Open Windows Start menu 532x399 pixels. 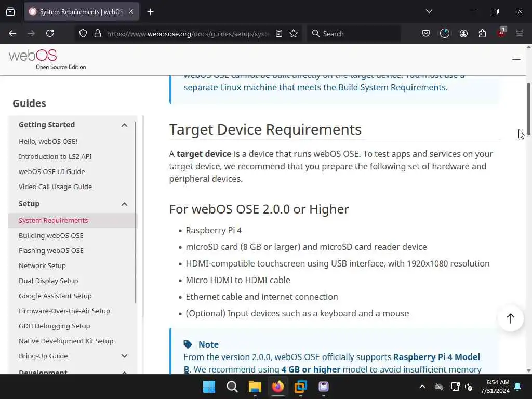pyautogui.click(x=209, y=387)
